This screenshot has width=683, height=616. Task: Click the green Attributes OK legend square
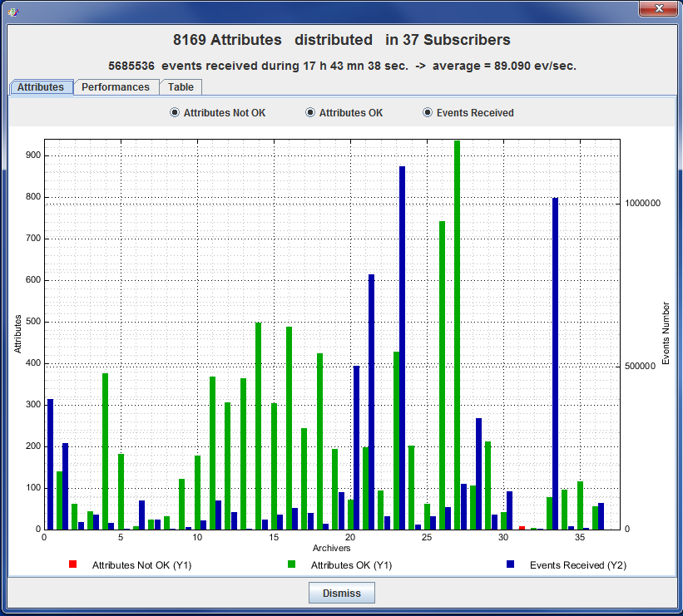point(292,564)
